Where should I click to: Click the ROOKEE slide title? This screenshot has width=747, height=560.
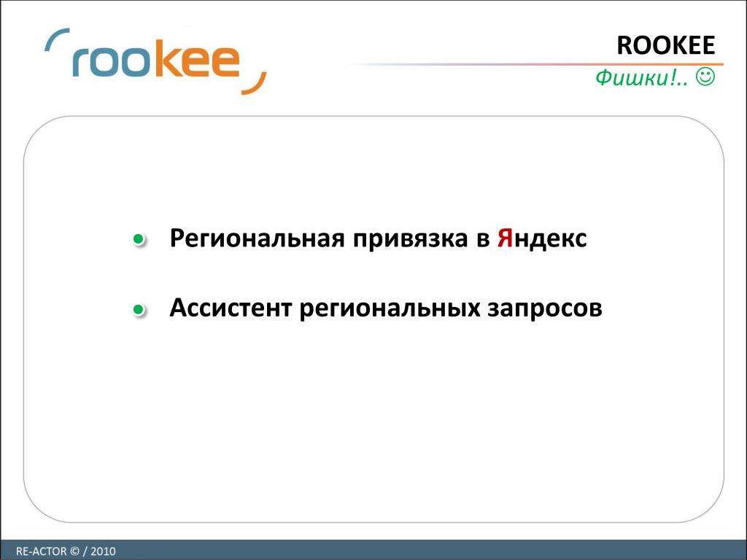(665, 46)
